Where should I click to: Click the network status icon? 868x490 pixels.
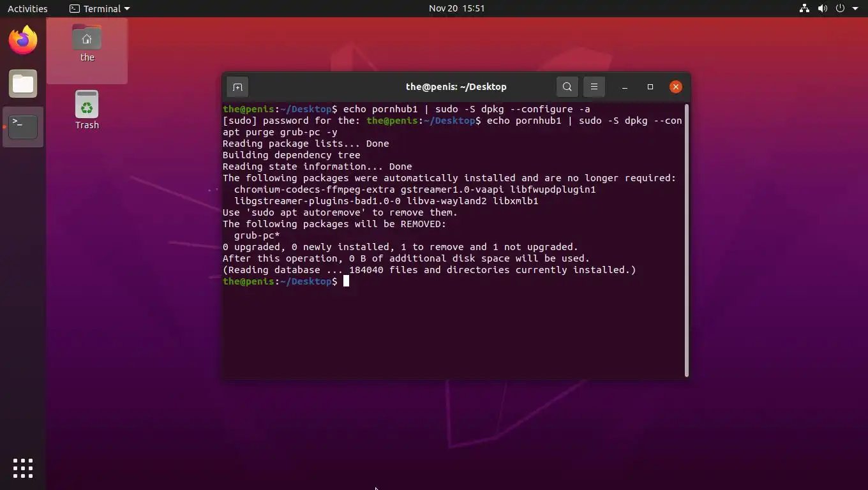804,8
